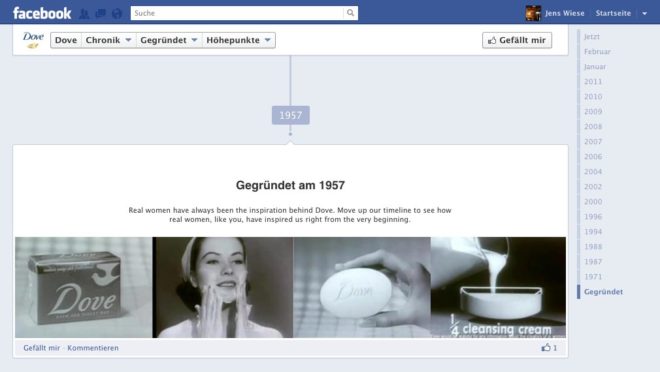Go to Startseite
The image size is (660, 372).
click(613, 13)
